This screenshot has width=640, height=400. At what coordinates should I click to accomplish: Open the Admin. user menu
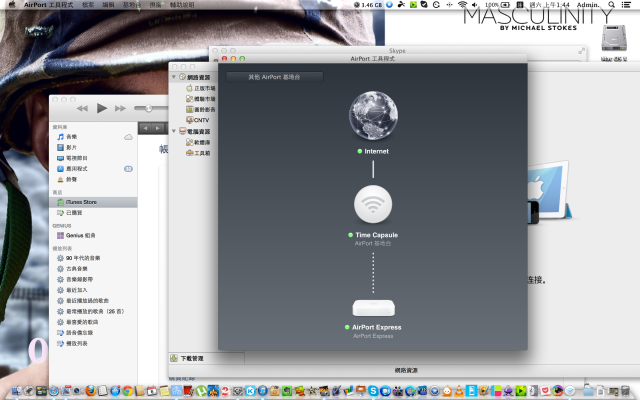[588, 5]
